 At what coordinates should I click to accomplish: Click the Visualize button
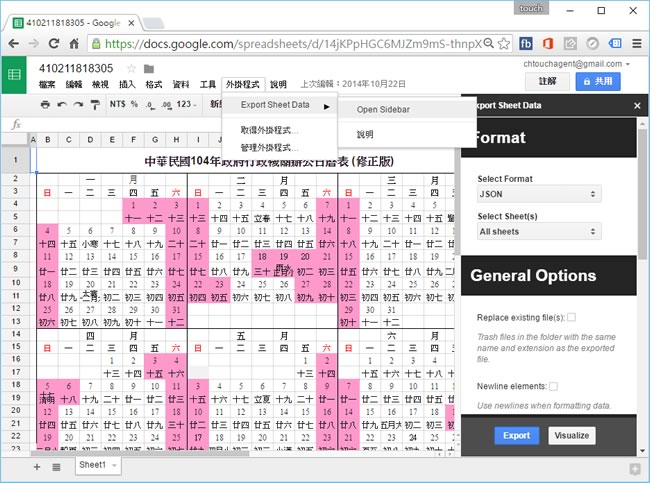pos(572,436)
